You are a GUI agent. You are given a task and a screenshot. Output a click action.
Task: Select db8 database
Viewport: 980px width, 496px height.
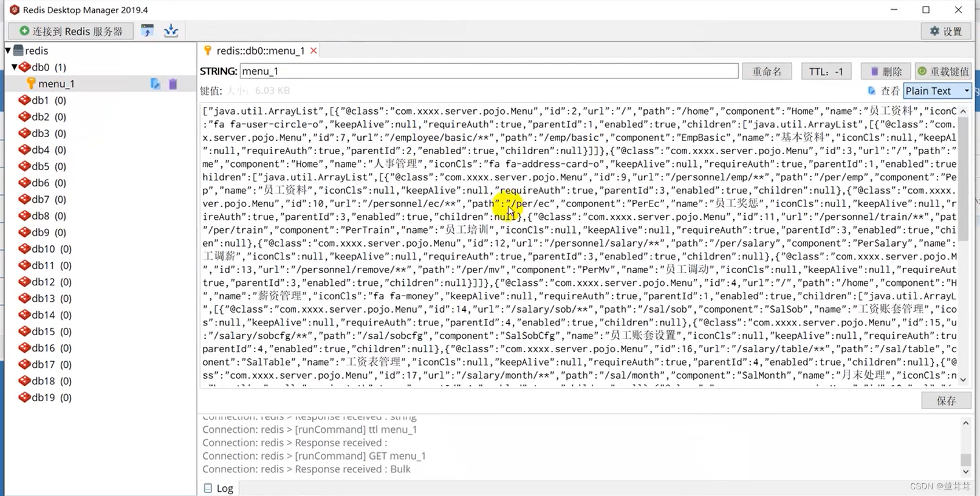(x=49, y=216)
